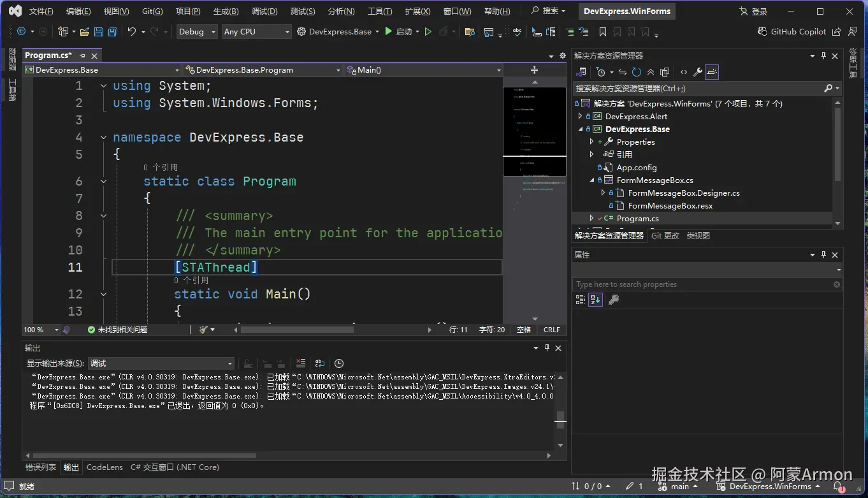868x498 pixels.
Task: Toggle word wrap in the output panel
Action: (320, 363)
